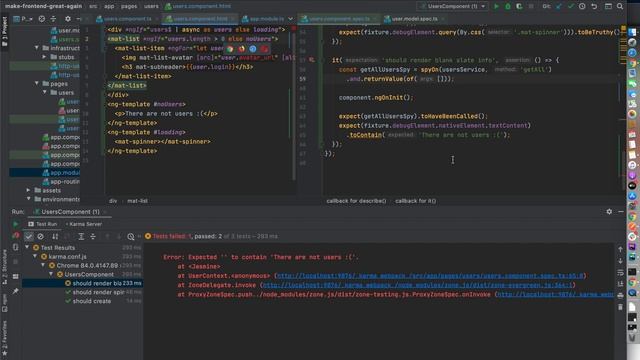Viewport: 640px width, 360px height.
Task: Open Run panel settings gear
Action: tap(609, 211)
